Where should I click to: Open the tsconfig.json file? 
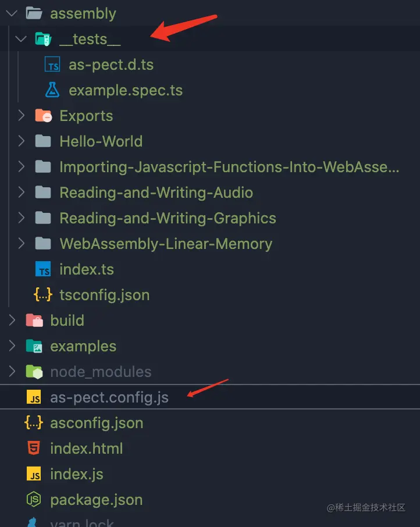(104, 295)
